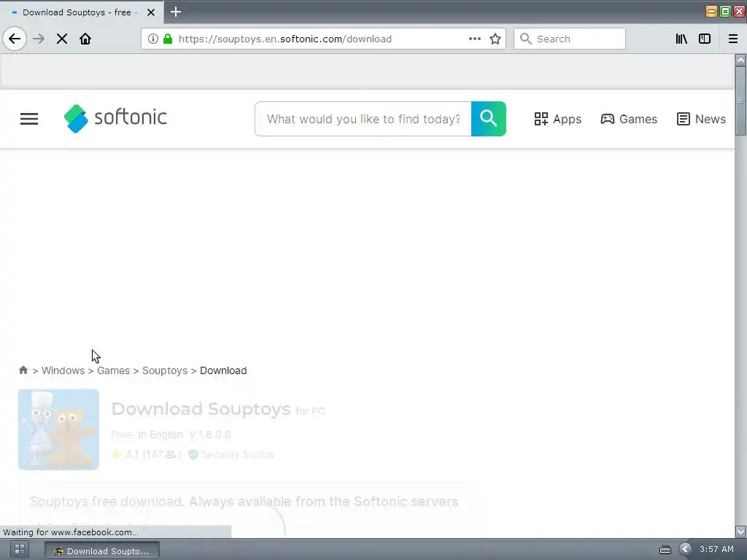Click scrollbar up arrow
Image resolution: width=747 pixels, height=560 pixels.
(740, 60)
